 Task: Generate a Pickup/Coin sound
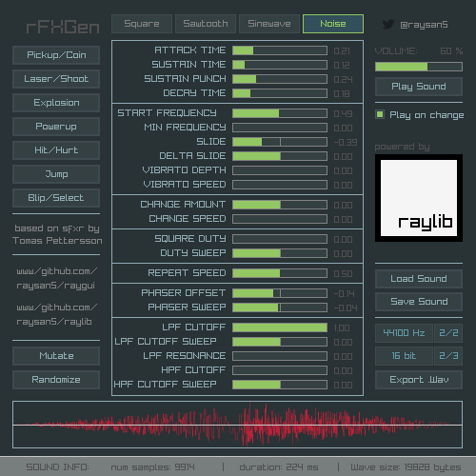(x=56, y=55)
